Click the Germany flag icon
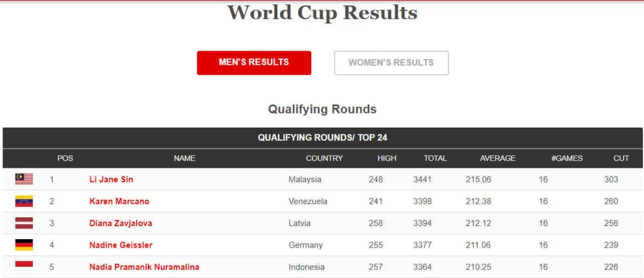This screenshot has width=644, height=278. [x=24, y=245]
